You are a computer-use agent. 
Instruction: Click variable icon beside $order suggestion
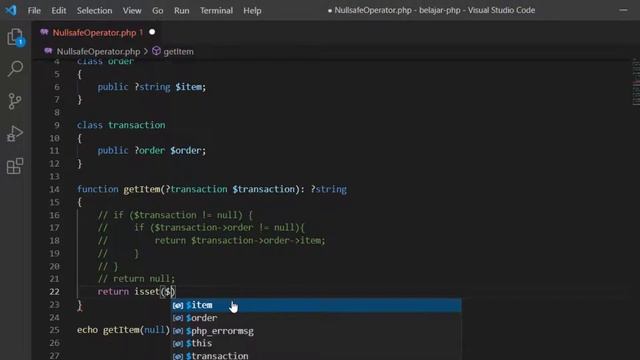(x=178, y=318)
